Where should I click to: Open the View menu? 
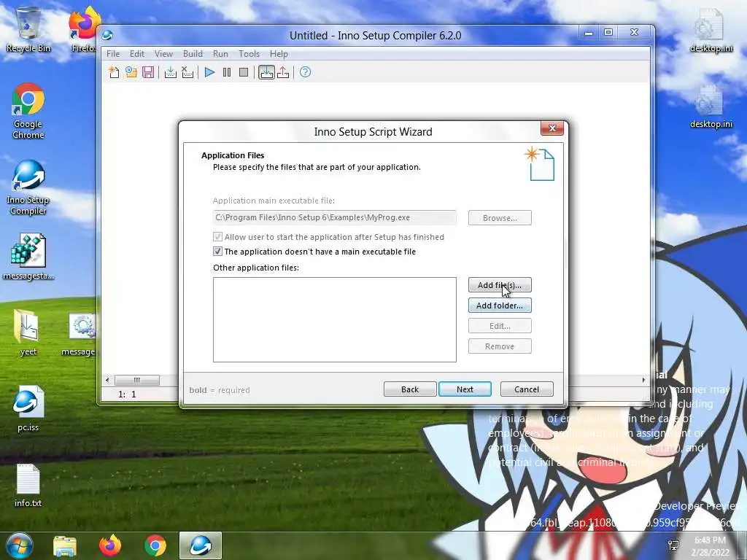(x=163, y=54)
